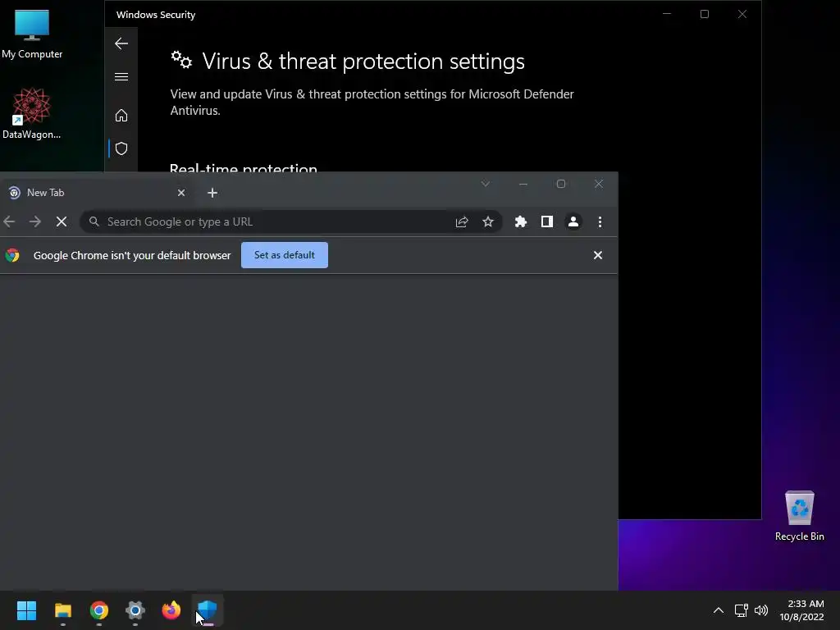Open Chrome tab search chevron
This screenshot has height=630, width=840.
point(486,185)
